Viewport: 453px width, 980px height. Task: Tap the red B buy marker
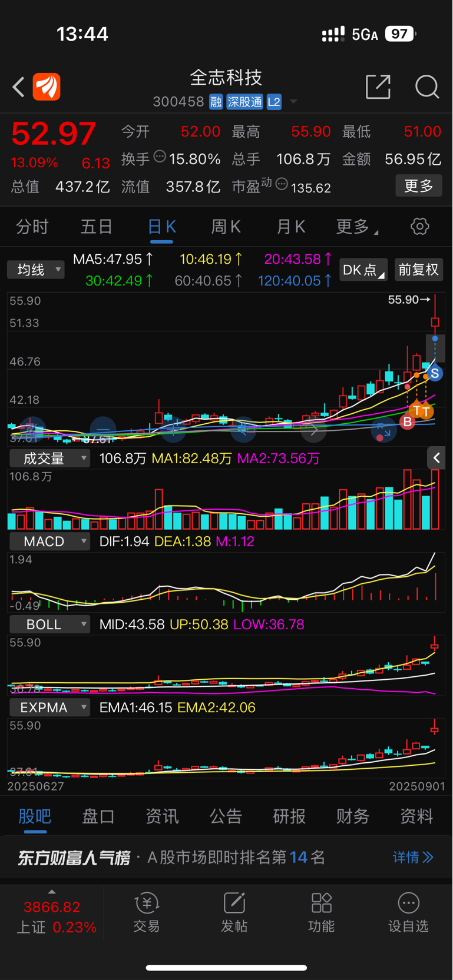tap(407, 421)
